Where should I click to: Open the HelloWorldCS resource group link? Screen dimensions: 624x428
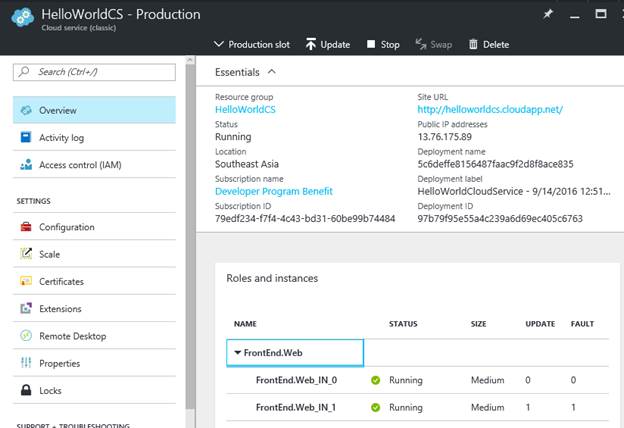tap(244, 109)
